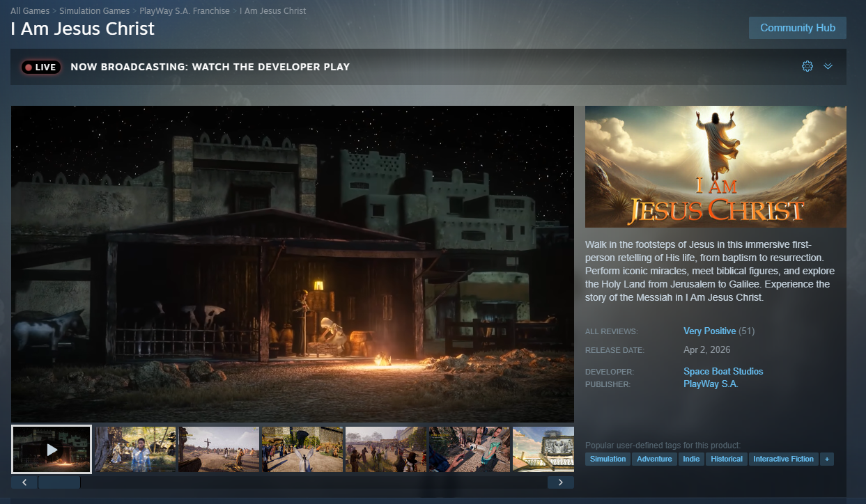The width and height of the screenshot is (866, 504).
Task: View screenshot with cross on hill
Action: (219, 450)
